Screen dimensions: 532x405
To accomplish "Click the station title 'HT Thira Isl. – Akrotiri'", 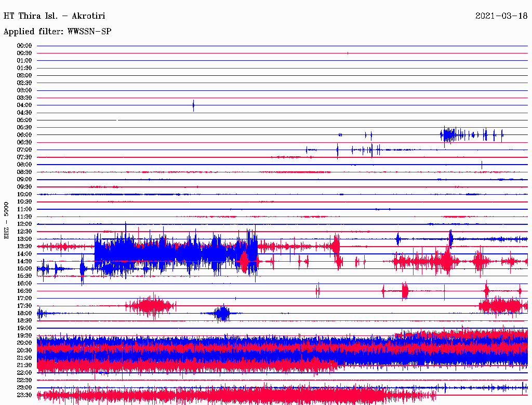I will click(54, 16).
